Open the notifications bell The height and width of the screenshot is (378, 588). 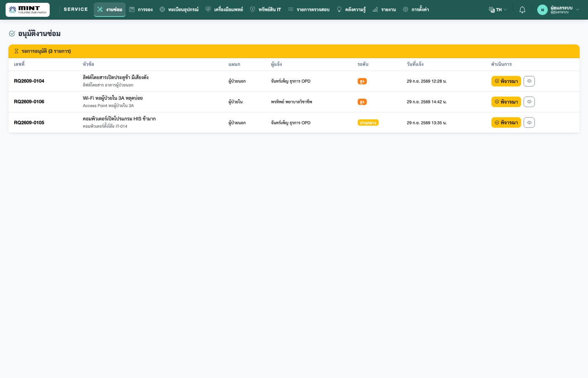522,10
